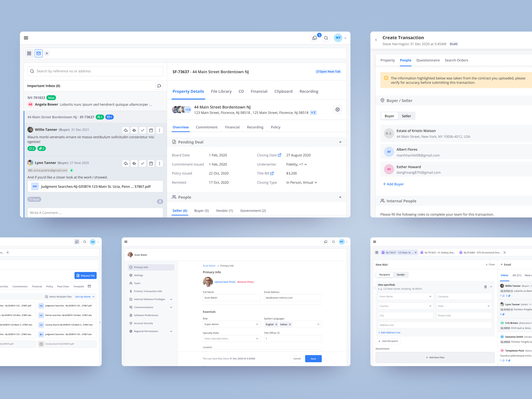Save Scott Walsh's primary info
The image size is (532, 399).
tap(313, 359)
